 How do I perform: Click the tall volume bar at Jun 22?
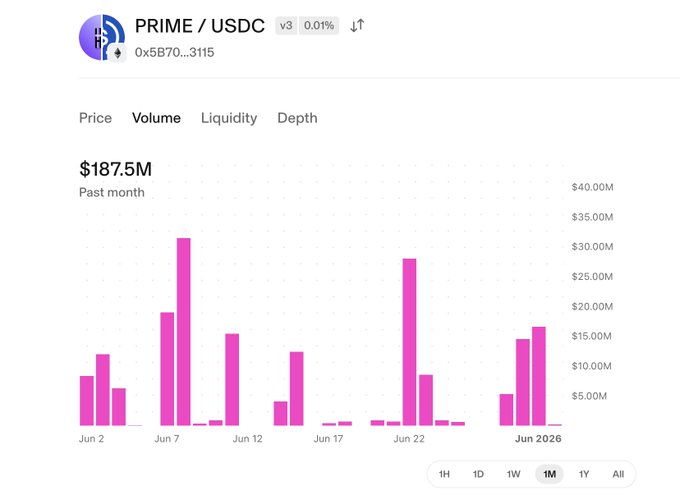(x=409, y=342)
